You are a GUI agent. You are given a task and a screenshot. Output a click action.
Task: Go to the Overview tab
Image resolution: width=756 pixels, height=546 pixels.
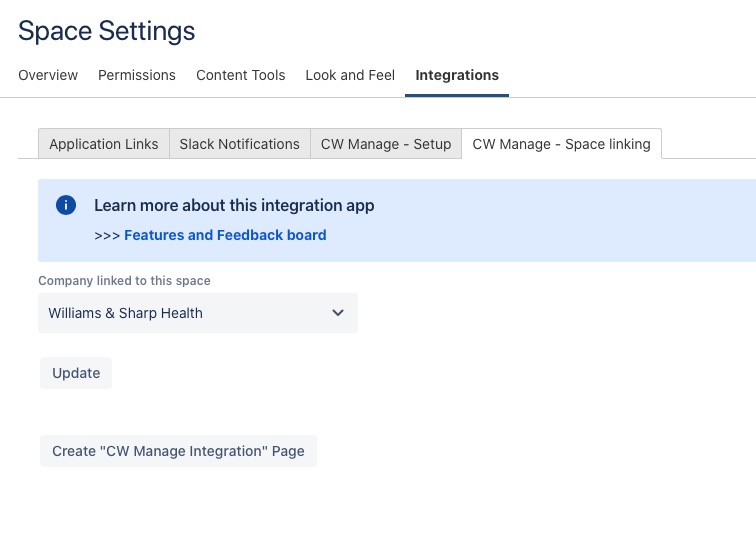coord(48,75)
